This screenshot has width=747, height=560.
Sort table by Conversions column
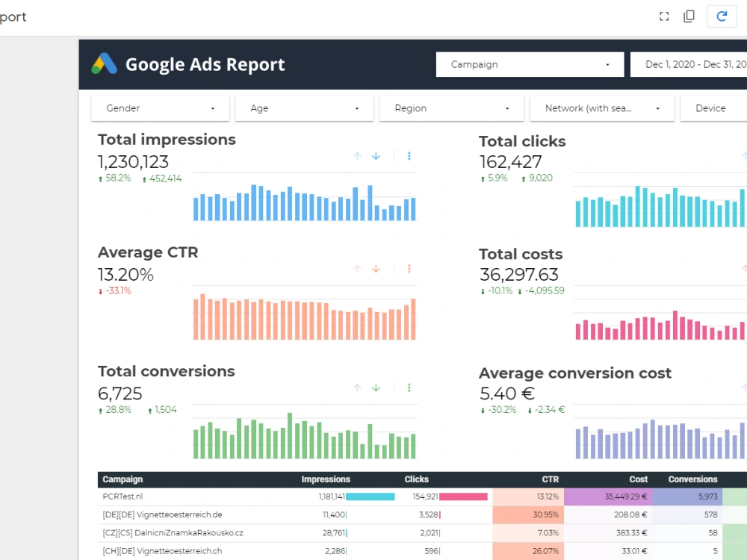coord(692,479)
